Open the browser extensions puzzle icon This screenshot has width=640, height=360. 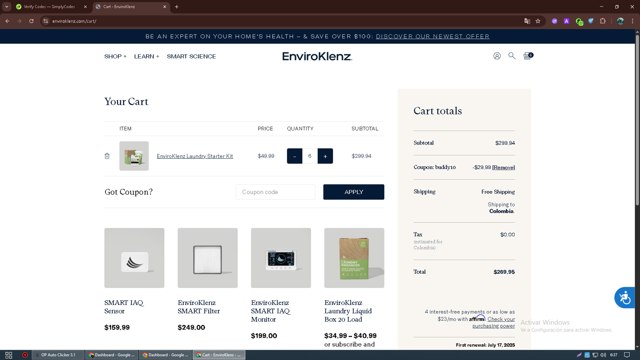tap(603, 21)
